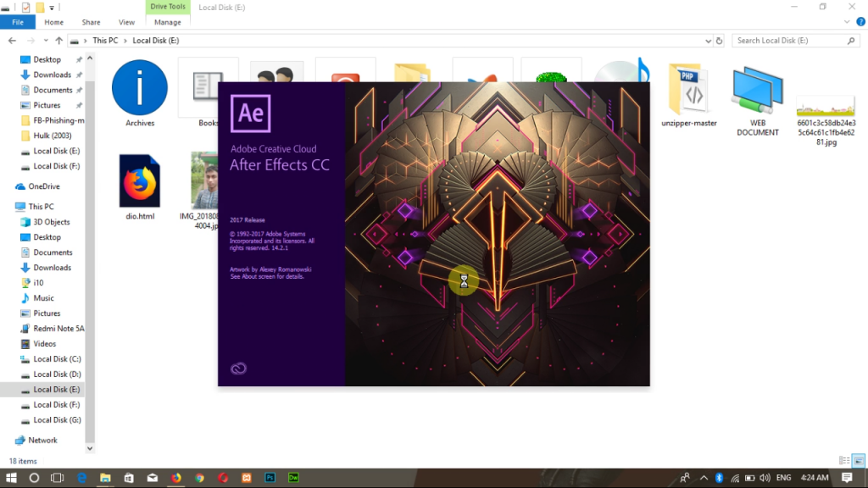Open the Quick Access Toolbar customize dropdown
This screenshot has height=488, width=868.
coord(52,8)
